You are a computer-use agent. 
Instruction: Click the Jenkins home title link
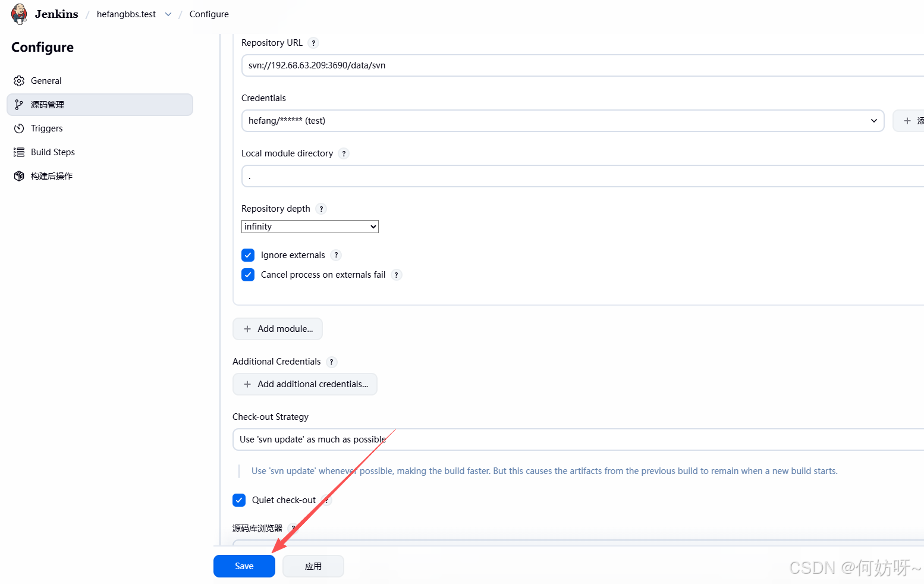[56, 14]
